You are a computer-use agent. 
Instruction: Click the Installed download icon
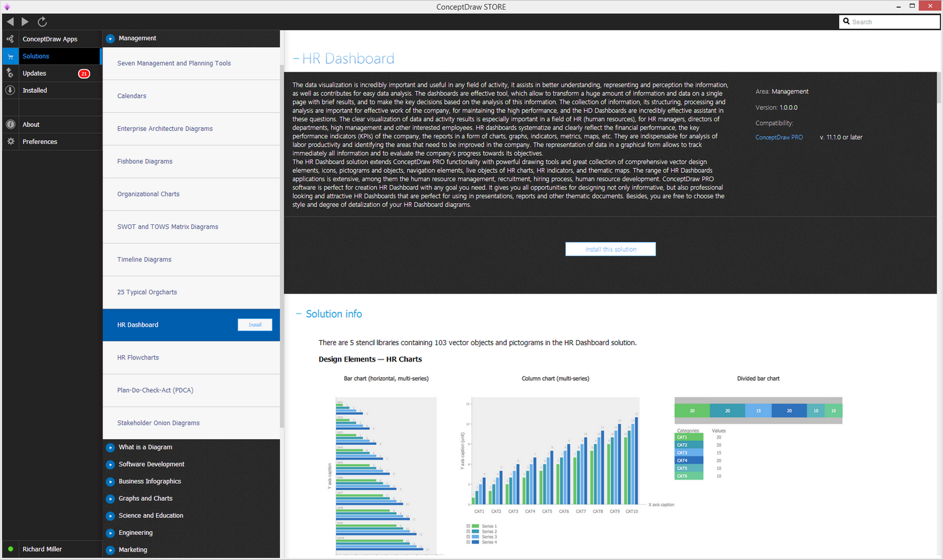(10, 90)
